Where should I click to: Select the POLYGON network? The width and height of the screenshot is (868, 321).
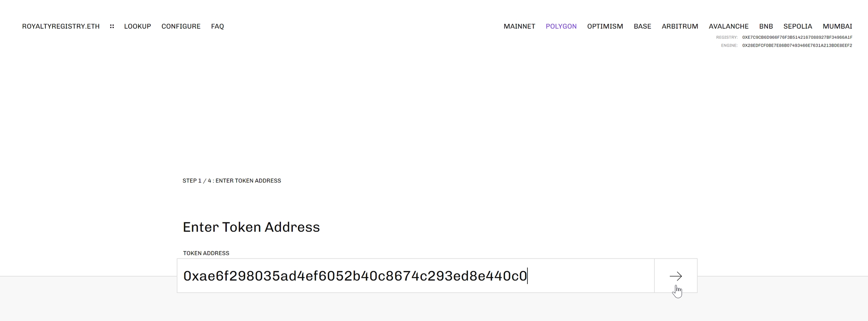(561, 26)
